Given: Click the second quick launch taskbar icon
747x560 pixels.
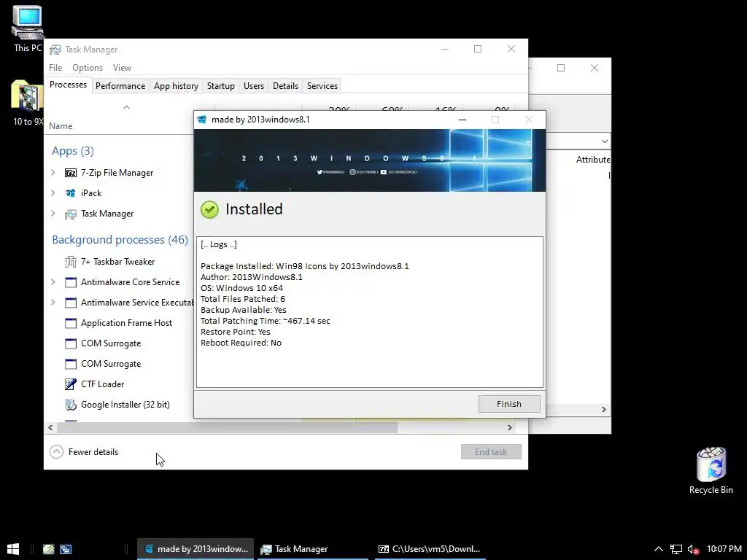Looking at the screenshot, I should [66, 549].
